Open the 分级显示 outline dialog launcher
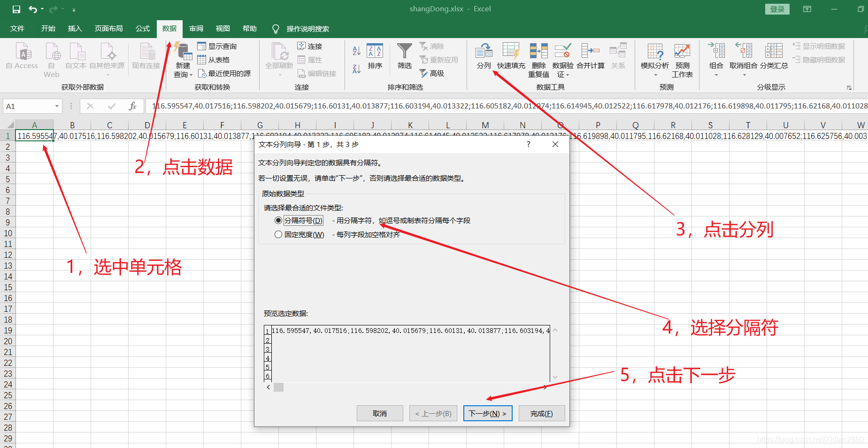Screen dimensions: 868x448 pyautogui.click(x=849, y=88)
